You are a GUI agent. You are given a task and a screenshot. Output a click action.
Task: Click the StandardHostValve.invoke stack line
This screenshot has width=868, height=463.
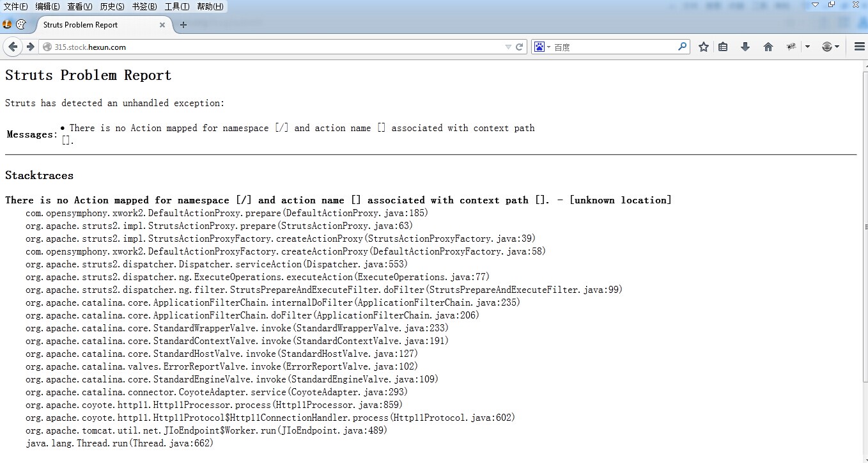click(x=222, y=354)
